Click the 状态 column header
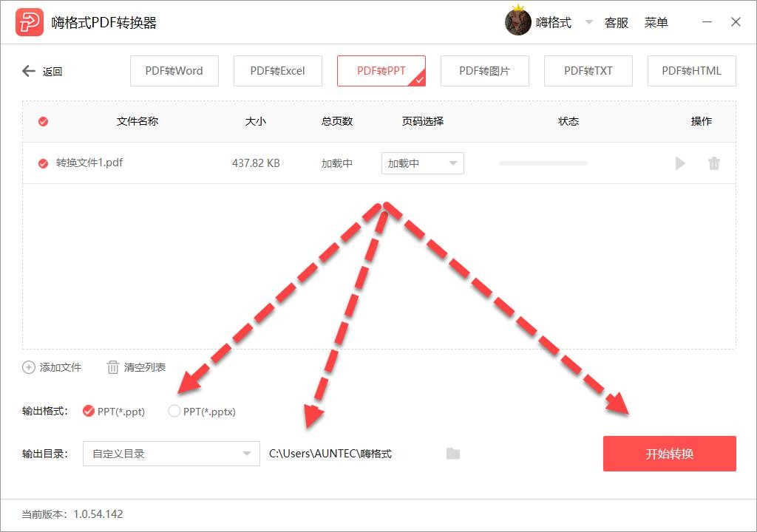The width and height of the screenshot is (757, 532). point(568,121)
